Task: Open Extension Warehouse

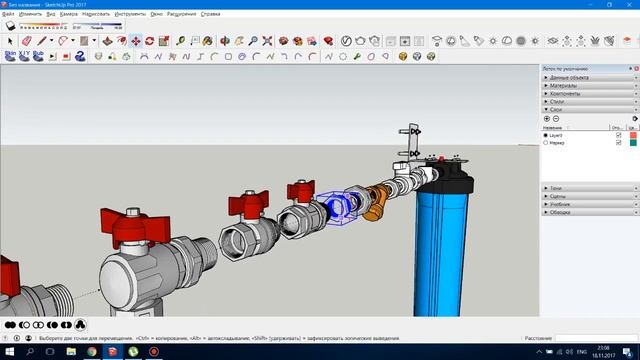Action: (x=298, y=41)
